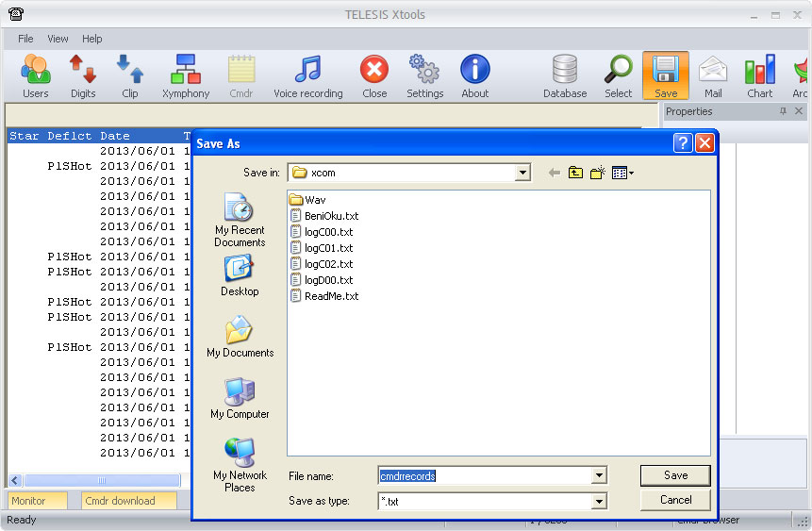Select the ReadMe.txt file
The height and width of the screenshot is (531, 812).
point(331,296)
